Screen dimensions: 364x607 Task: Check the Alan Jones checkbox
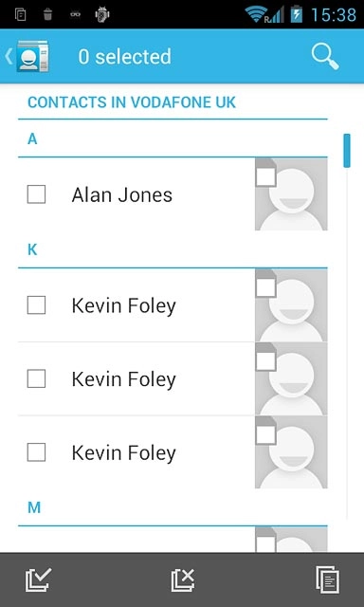36,194
